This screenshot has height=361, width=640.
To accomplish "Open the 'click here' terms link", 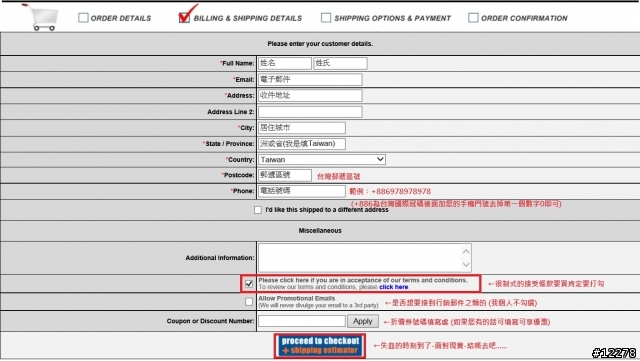I will click(393, 287).
